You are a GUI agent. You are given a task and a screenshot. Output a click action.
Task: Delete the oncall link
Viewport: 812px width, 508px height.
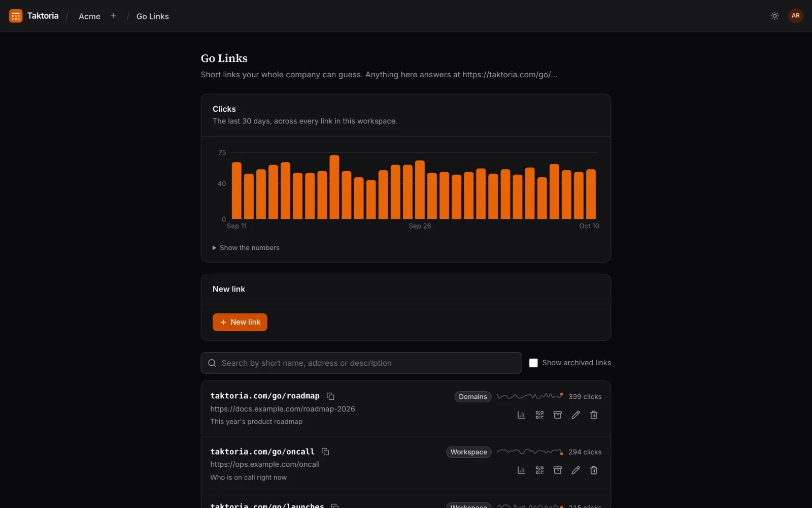594,470
